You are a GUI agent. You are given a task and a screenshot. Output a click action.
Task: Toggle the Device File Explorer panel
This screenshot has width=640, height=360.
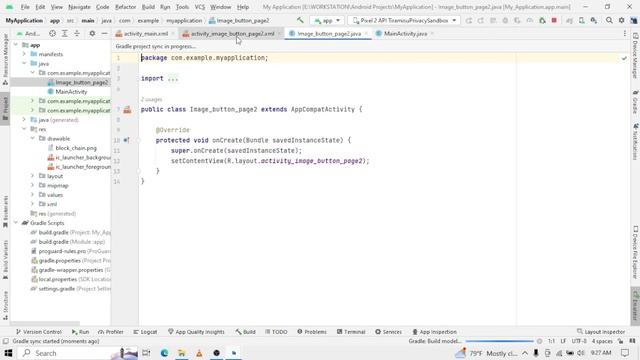(x=636, y=252)
